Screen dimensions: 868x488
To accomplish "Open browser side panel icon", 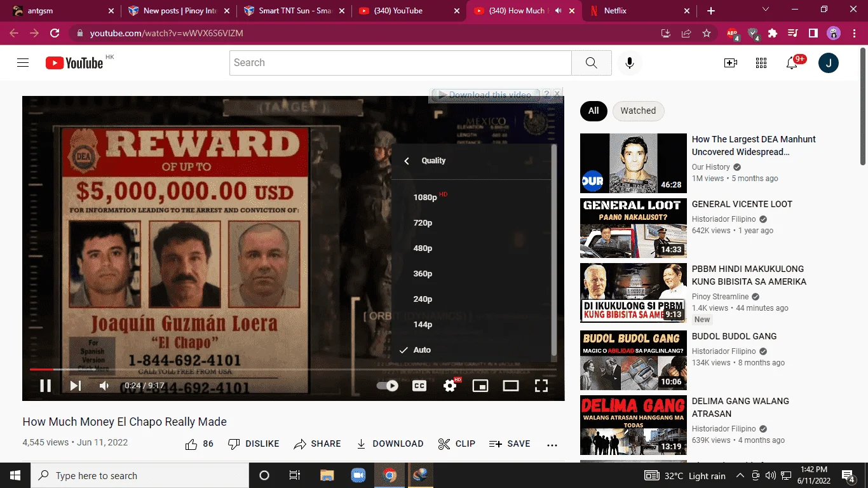I will point(813,33).
